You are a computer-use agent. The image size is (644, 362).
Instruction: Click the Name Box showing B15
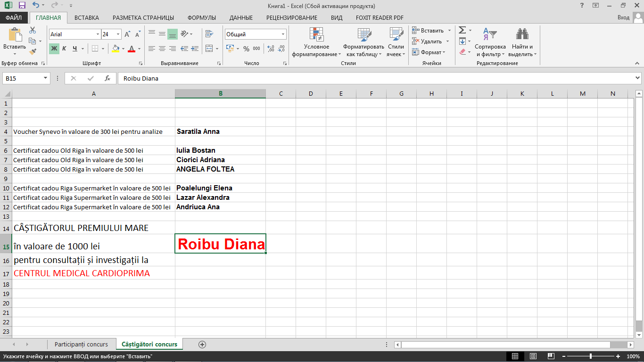(x=23, y=78)
